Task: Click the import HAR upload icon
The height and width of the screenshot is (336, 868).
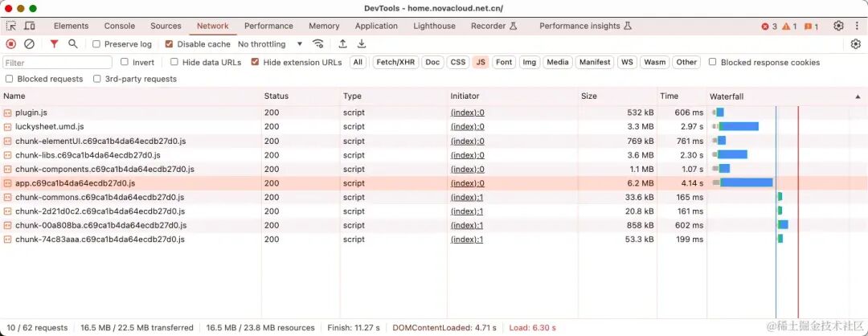Action: coord(342,43)
